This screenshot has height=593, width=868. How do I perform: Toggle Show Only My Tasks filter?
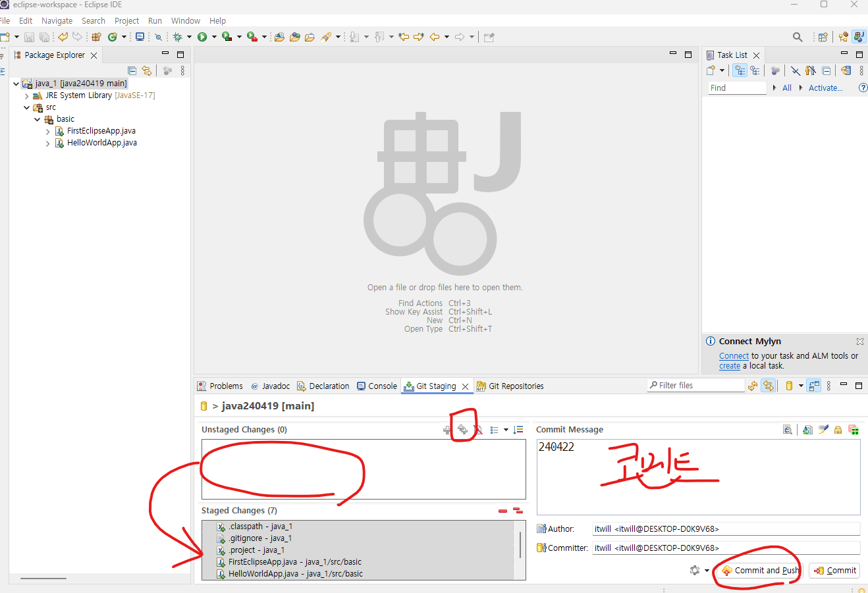point(810,70)
